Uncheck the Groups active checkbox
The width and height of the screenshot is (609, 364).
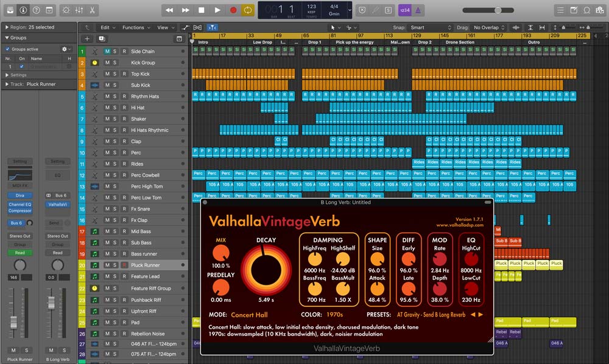[7, 49]
